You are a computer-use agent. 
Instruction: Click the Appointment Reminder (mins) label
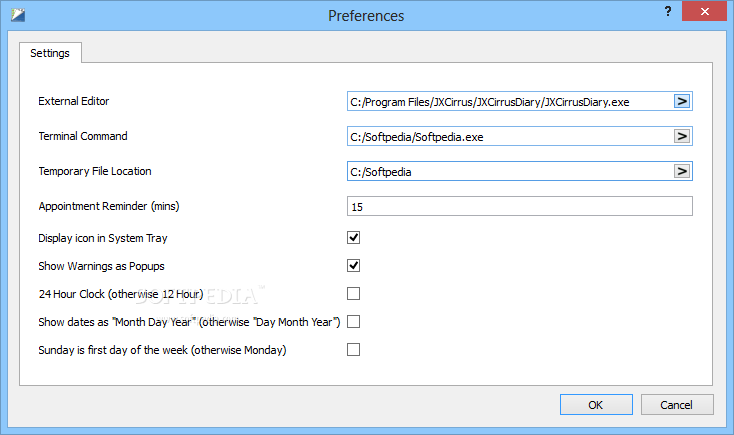[x=109, y=206]
